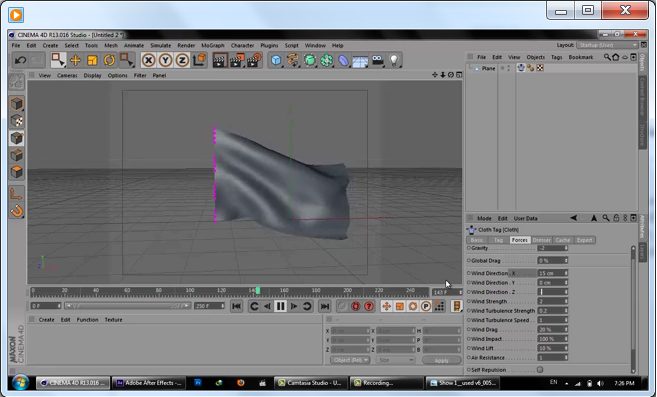Switch to the Cache tab
This screenshot has width=657, height=397.
563,240
